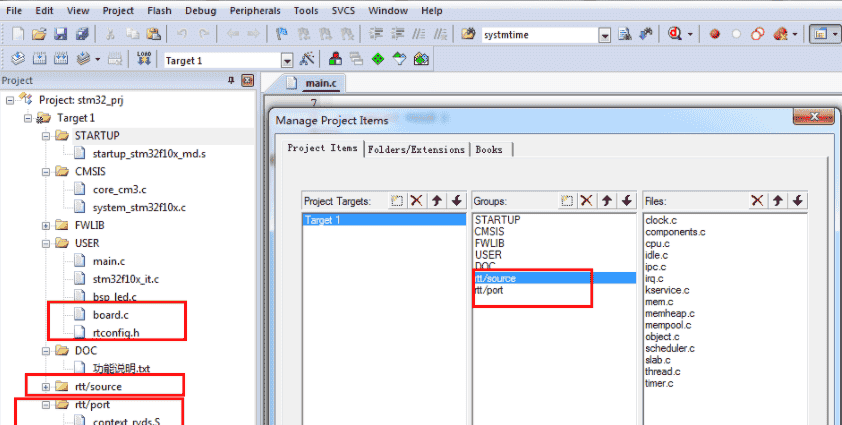Move the selected file down with arrow
The width and height of the screenshot is (842, 425).
click(798, 201)
